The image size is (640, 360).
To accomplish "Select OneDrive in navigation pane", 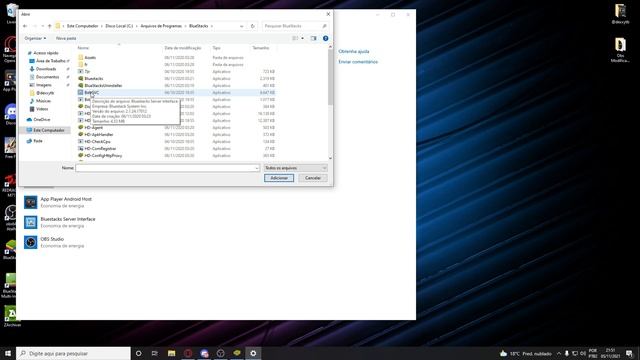I will (x=42, y=120).
